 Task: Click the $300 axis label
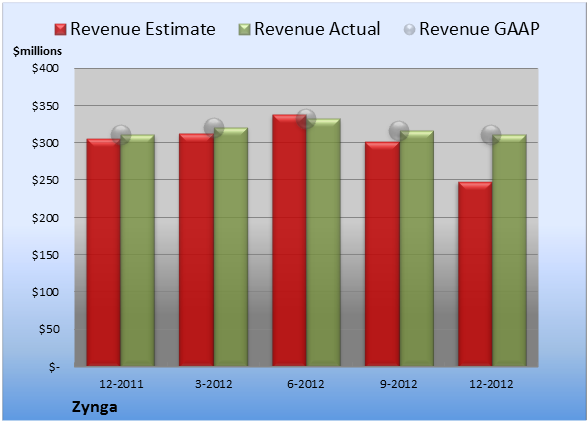(x=45, y=143)
